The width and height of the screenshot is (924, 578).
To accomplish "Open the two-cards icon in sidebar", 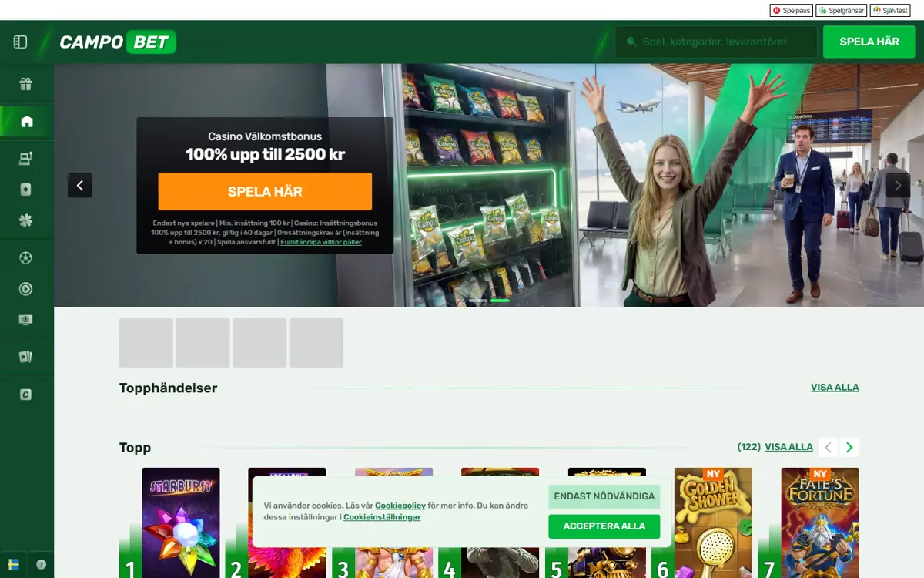I will click(26, 357).
